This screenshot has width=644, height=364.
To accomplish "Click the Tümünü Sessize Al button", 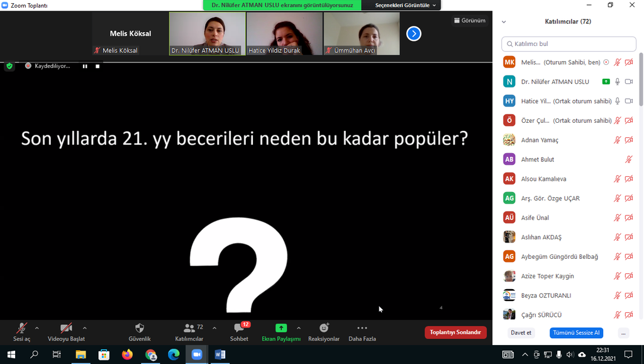I will tap(576, 333).
